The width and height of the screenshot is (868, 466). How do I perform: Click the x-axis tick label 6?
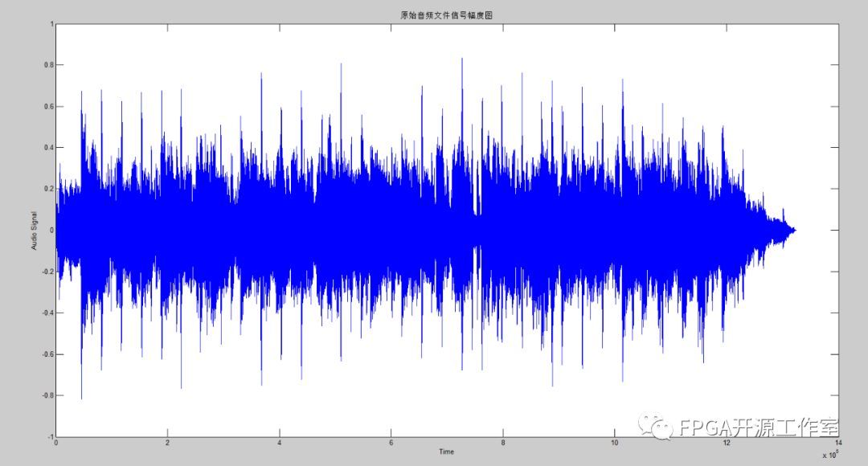coord(391,443)
